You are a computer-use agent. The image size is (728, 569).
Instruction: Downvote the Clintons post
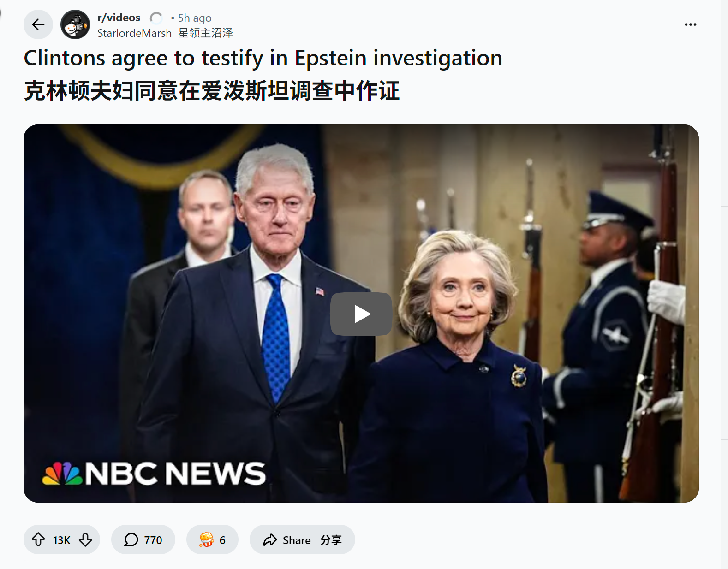pyautogui.click(x=85, y=539)
